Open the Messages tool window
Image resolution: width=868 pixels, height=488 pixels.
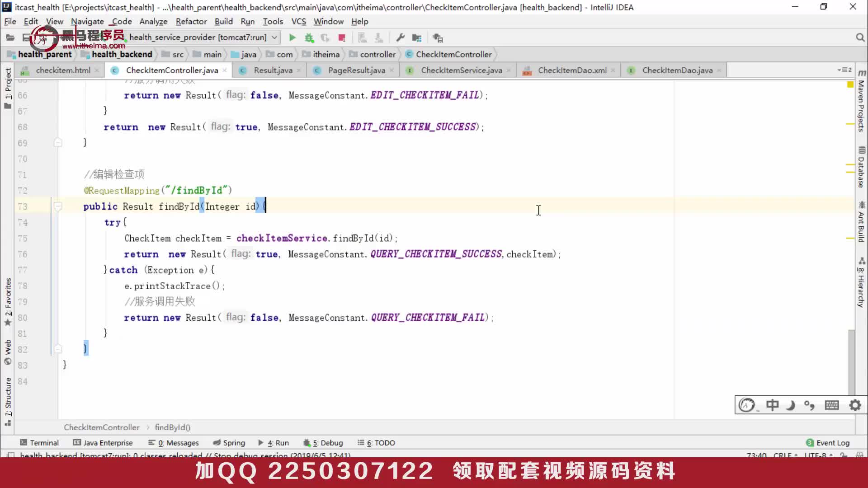click(x=174, y=443)
